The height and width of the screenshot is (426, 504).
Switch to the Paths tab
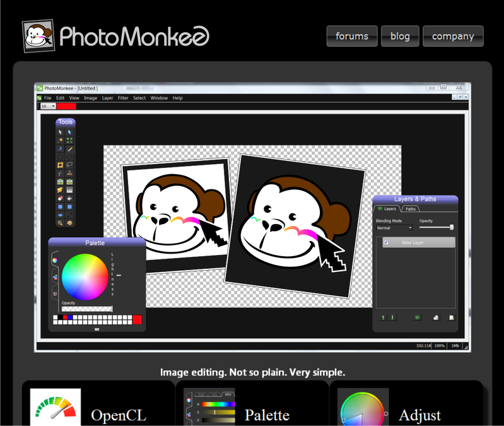click(x=410, y=209)
